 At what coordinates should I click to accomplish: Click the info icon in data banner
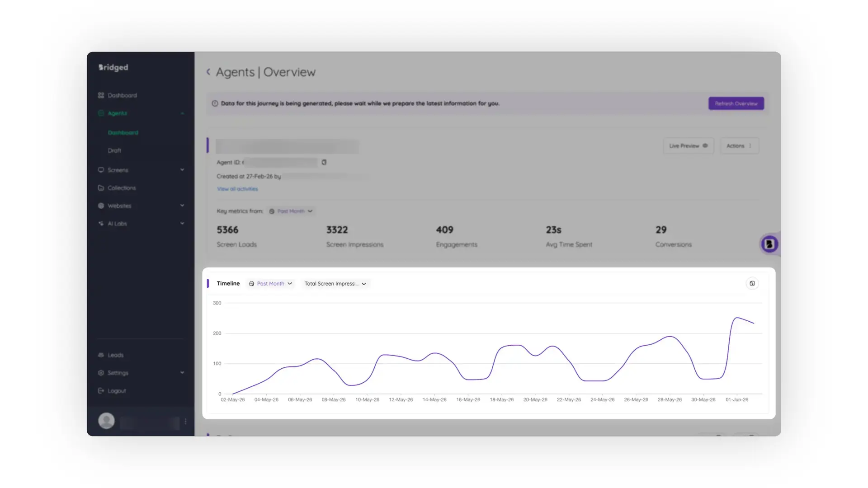pyautogui.click(x=215, y=103)
